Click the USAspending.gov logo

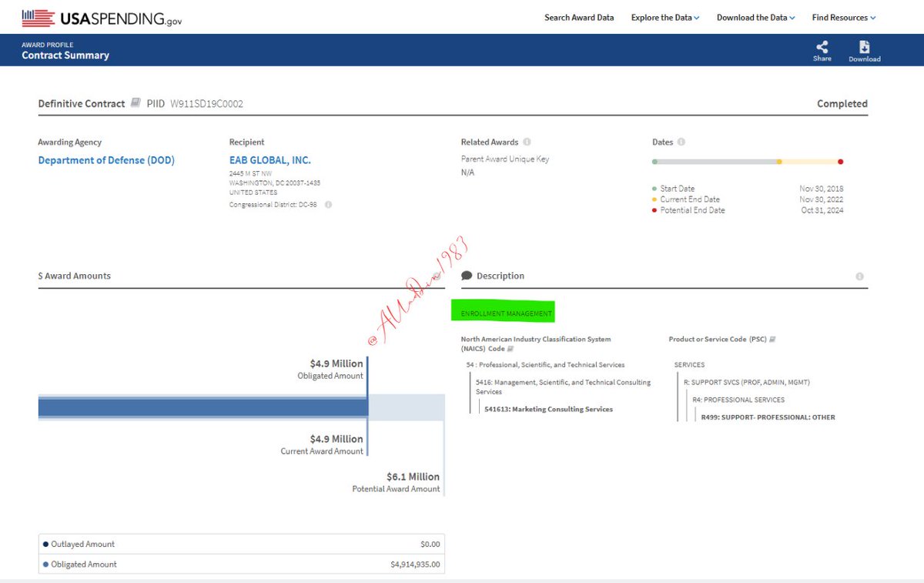(102, 18)
